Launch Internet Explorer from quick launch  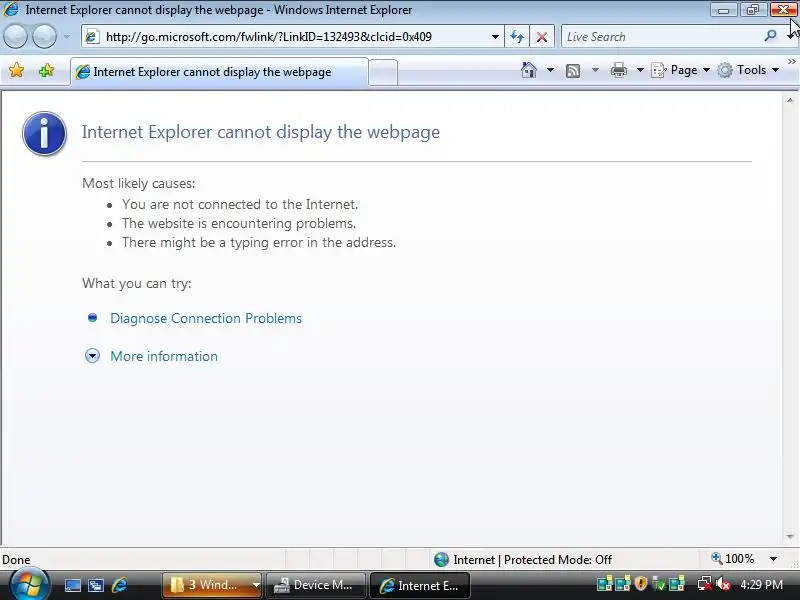(x=119, y=585)
